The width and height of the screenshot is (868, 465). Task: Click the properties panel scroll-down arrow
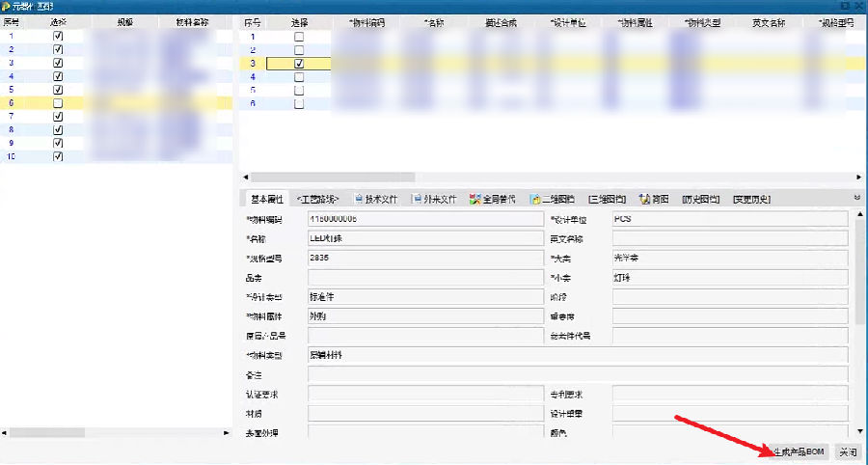858,431
